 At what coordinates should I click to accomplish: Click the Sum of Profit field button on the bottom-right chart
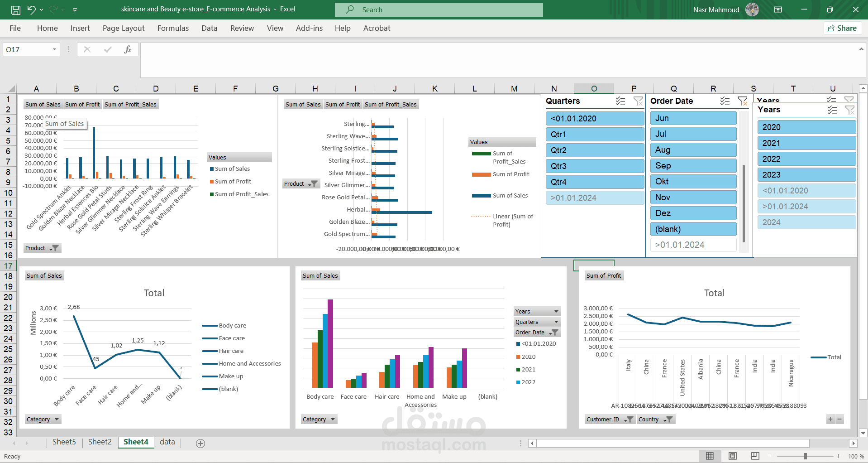[604, 275]
